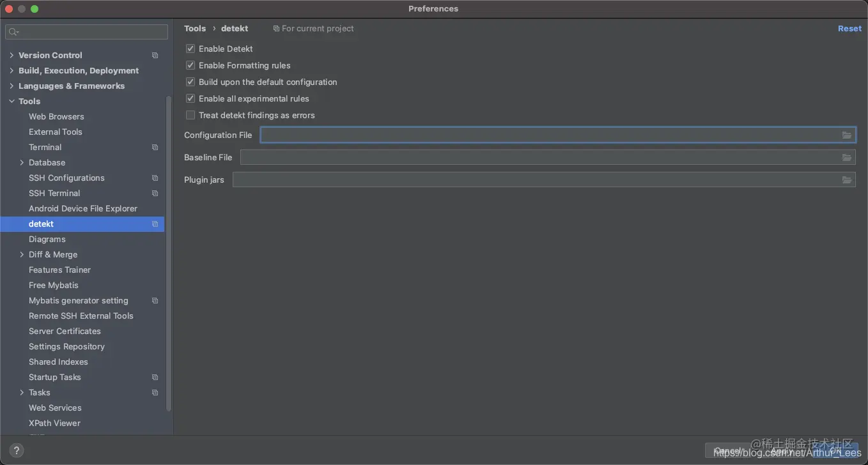Browse folder icon for Plugin jars
The height and width of the screenshot is (465, 868).
point(847,179)
